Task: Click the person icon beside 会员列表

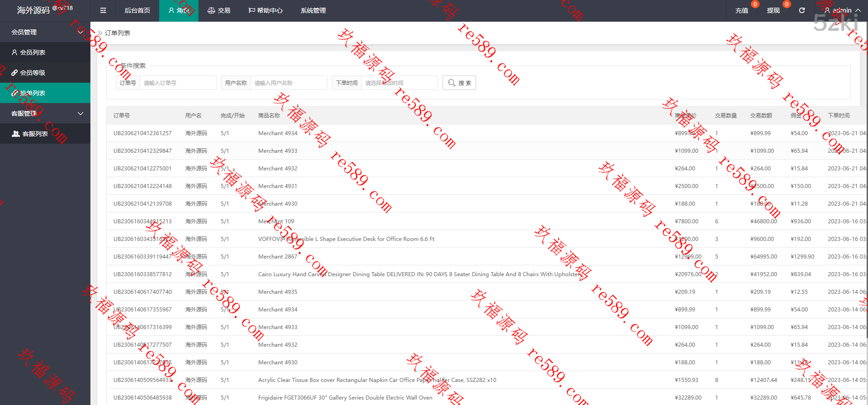Action: [14, 52]
